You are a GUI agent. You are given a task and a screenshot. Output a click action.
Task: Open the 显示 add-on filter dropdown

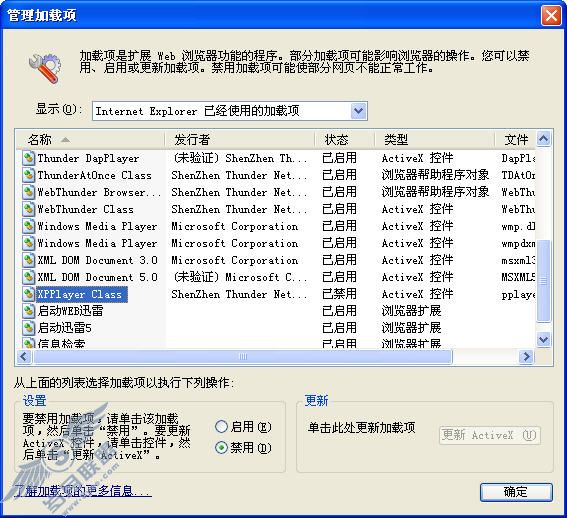[359, 111]
